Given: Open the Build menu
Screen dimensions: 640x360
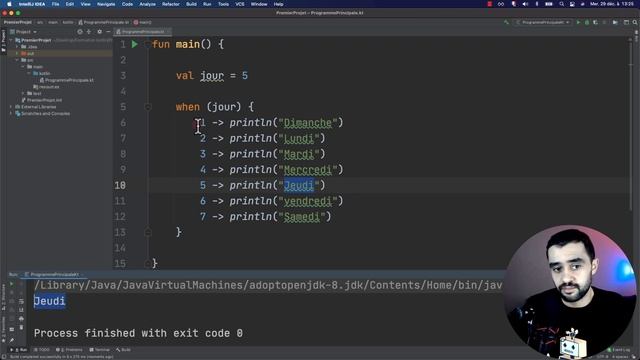Looking at the screenshot, I should [x=191, y=4].
